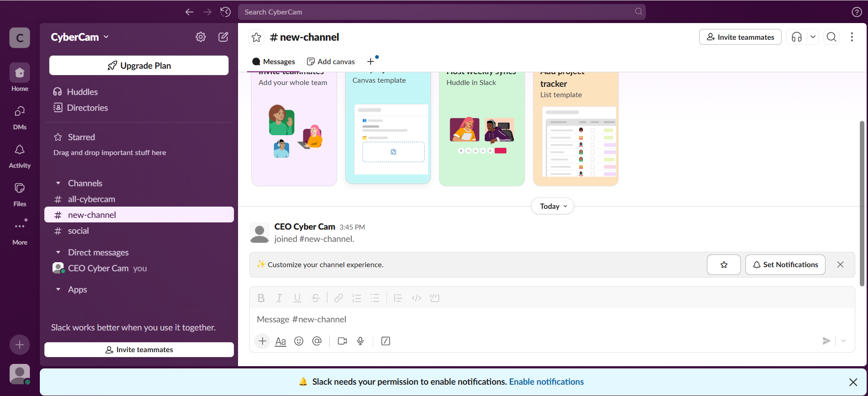Open the More sidebar menu
Image resolution: width=868 pixels, height=396 pixels.
pos(20,232)
